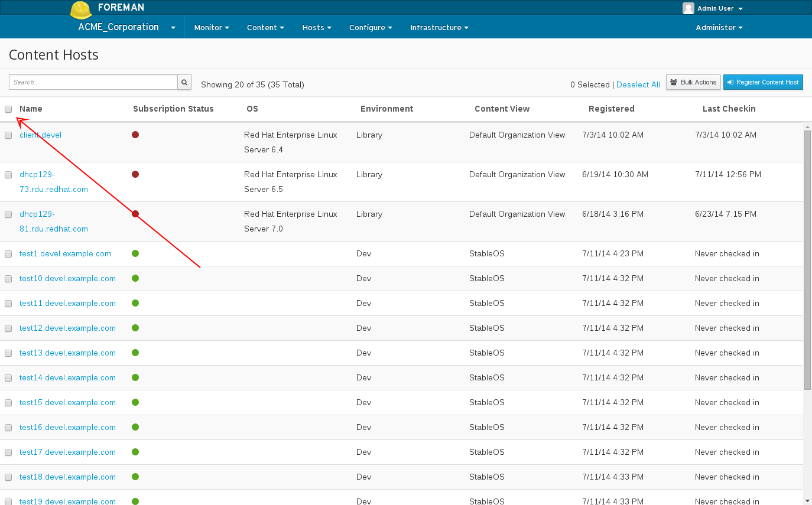Click 'Red Hat Enterprise Linux Server 7.0' cell
This screenshot has width=812, height=505.
click(x=291, y=221)
